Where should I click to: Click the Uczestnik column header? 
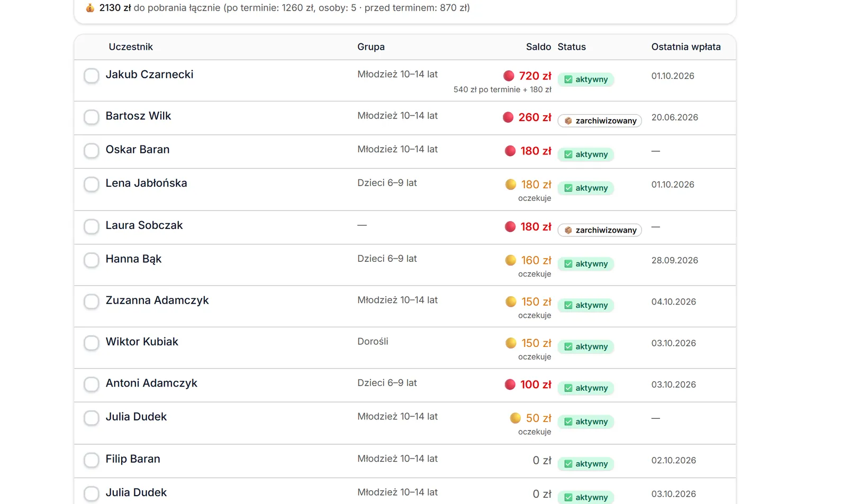point(131,47)
